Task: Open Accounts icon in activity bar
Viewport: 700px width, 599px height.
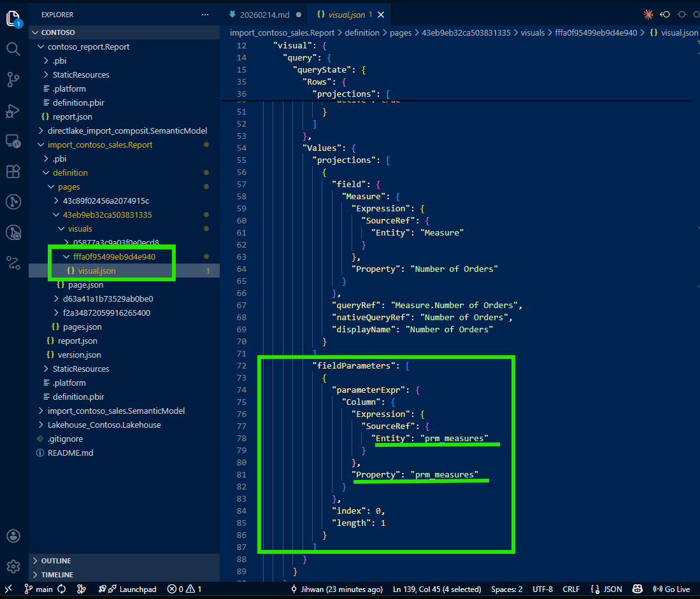Action: 13,536
